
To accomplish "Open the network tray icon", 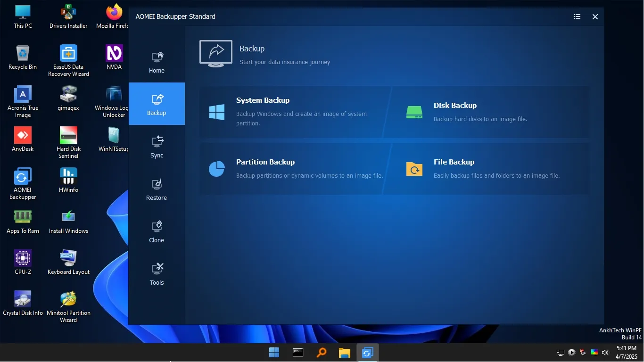I will point(561,353).
